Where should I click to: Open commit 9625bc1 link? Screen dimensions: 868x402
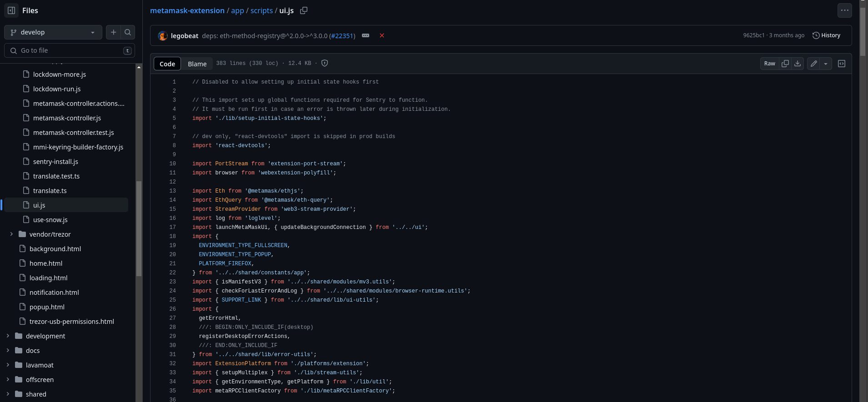pos(753,35)
